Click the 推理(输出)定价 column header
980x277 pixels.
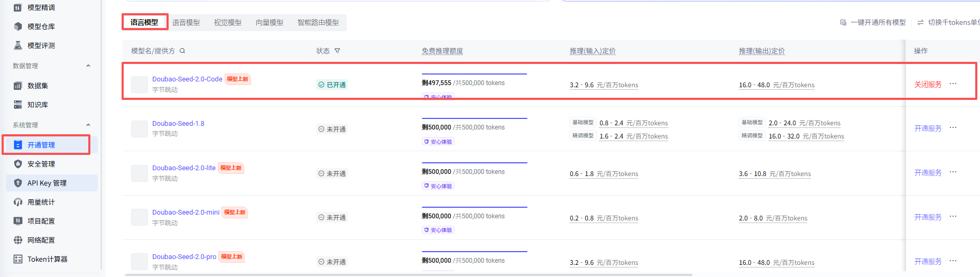762,51
